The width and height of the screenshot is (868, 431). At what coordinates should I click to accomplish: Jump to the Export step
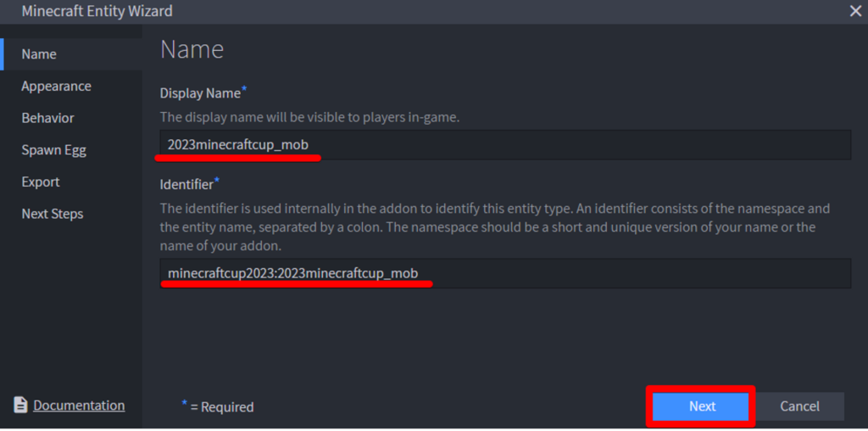pyautogui.click(x=41, y=182)
